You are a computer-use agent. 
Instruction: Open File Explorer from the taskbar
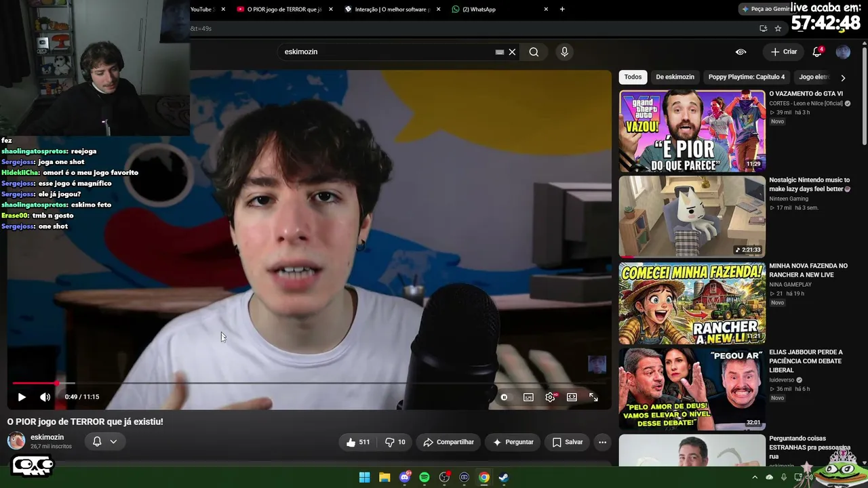click(x=384, y=477)
